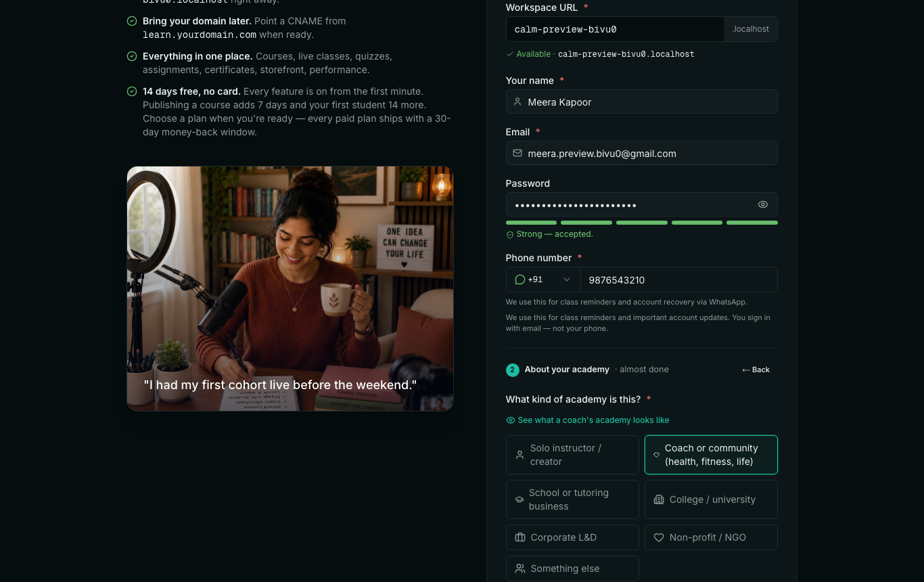The image size is (924, 582).
Task: Pick the Corporate L&D option
Action: (x=572, y=537)
